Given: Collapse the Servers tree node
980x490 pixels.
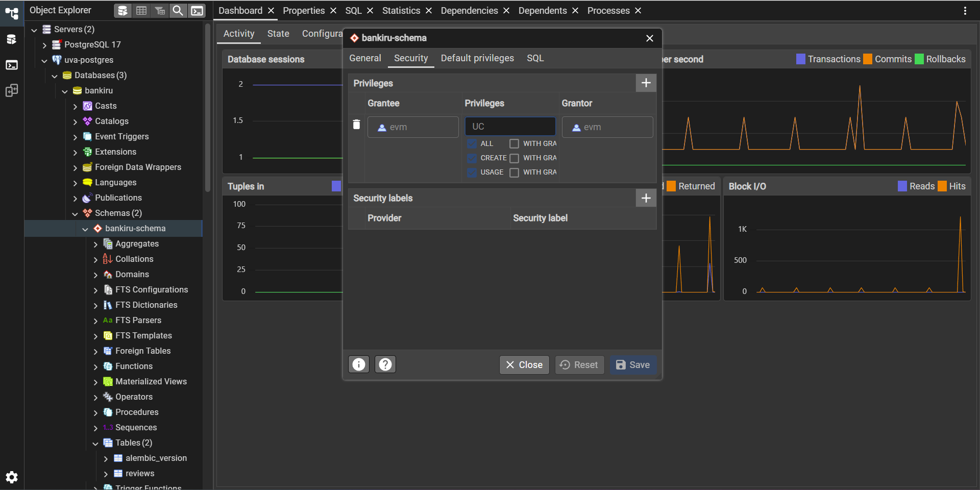Looking at the screenshot, I should pyautogui.click(x=34, y=30).
